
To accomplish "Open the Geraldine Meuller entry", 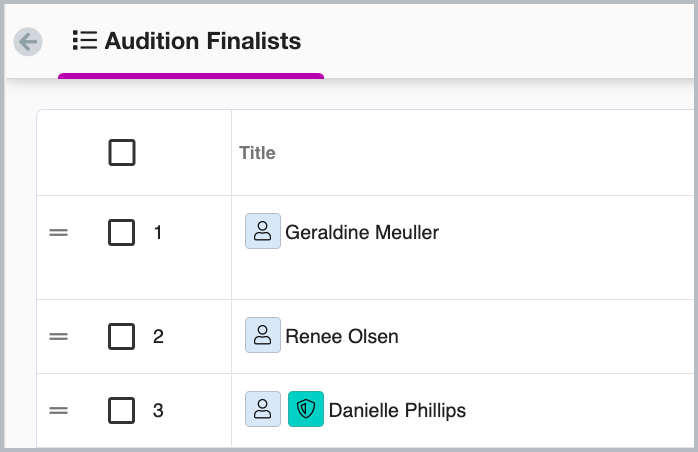I will pyautogui.click(x=362, y=232).
